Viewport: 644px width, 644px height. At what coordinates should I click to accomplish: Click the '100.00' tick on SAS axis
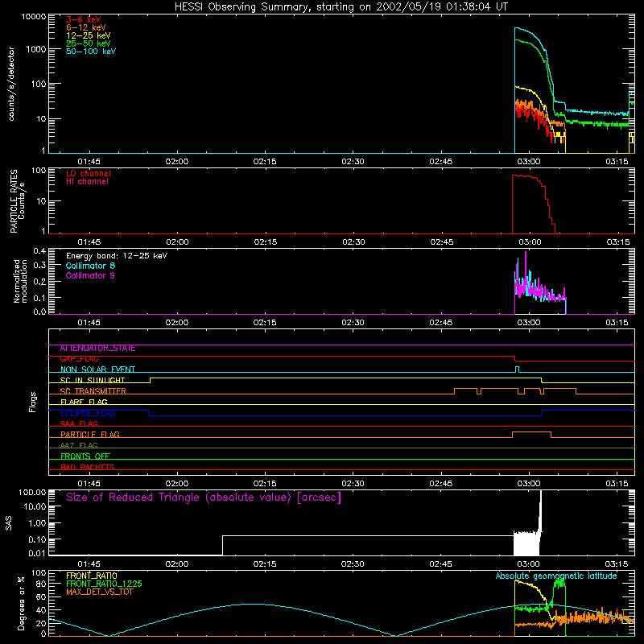[32, 493]
